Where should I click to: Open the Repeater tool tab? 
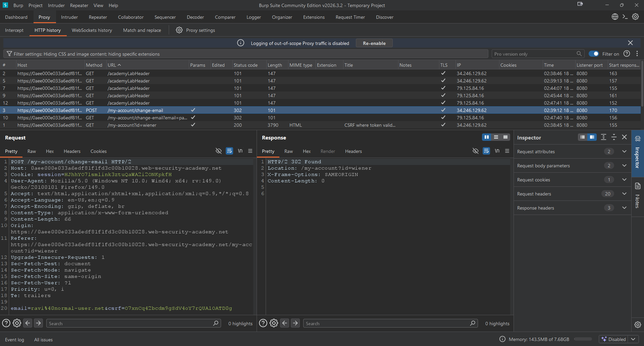(98, 17)
